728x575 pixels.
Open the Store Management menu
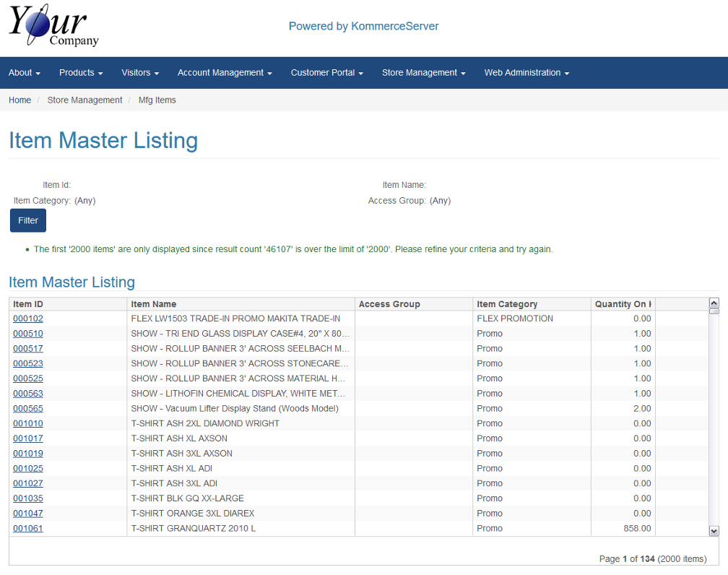click(x=423, y=73)
